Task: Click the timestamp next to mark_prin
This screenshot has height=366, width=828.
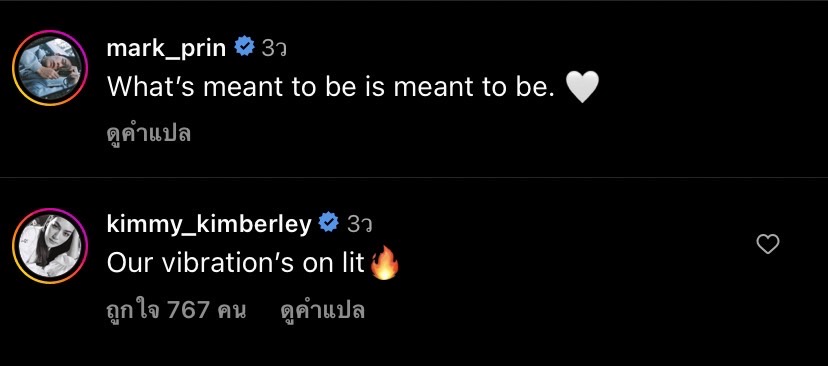Action: [x=274, y=49]
